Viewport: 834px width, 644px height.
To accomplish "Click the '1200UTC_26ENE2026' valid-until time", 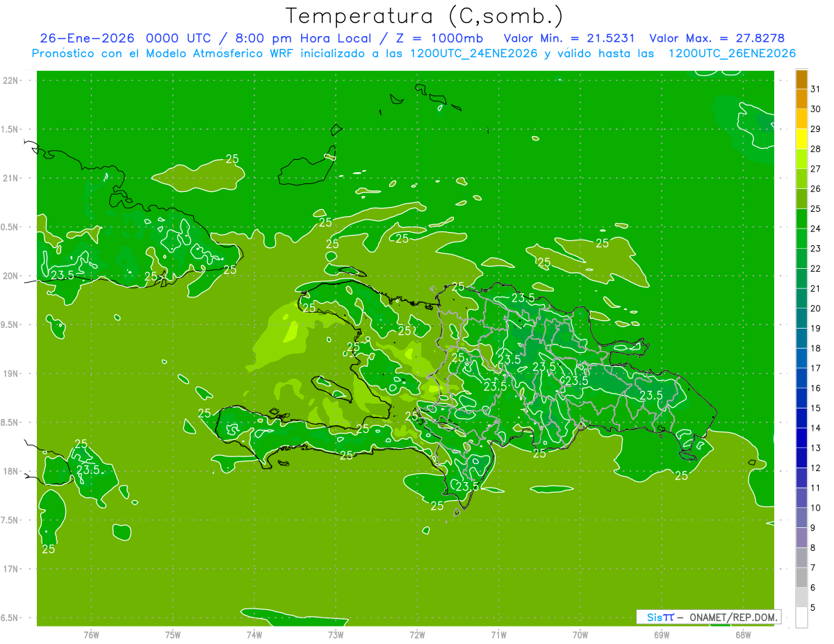I will pyautogui.click(x=732, y=53).
